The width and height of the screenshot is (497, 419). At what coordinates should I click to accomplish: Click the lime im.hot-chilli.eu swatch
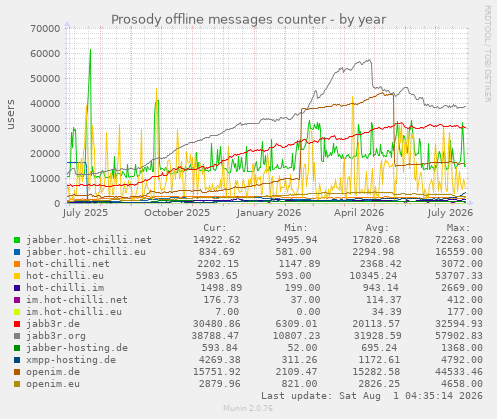(17, 312)
